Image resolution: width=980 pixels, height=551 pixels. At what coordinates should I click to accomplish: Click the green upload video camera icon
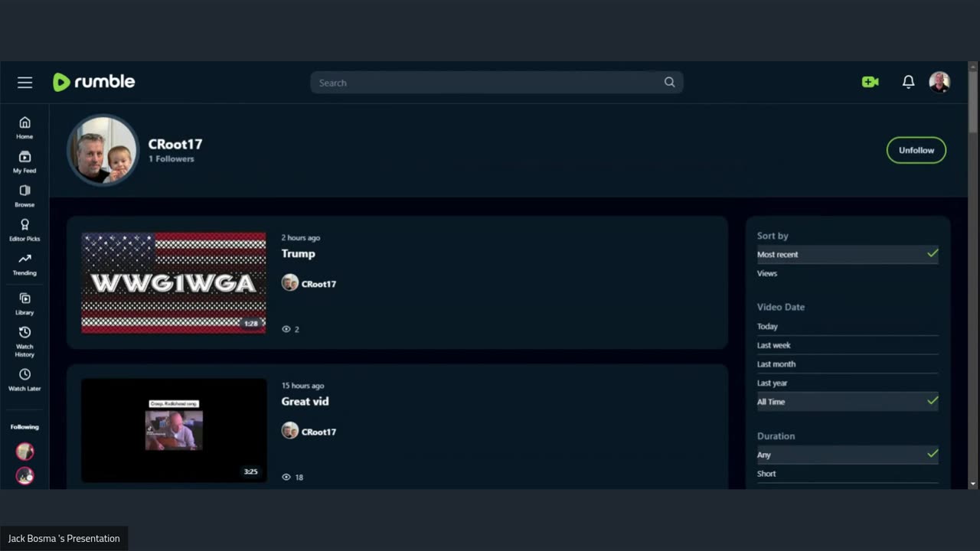(x=870, y=82)
